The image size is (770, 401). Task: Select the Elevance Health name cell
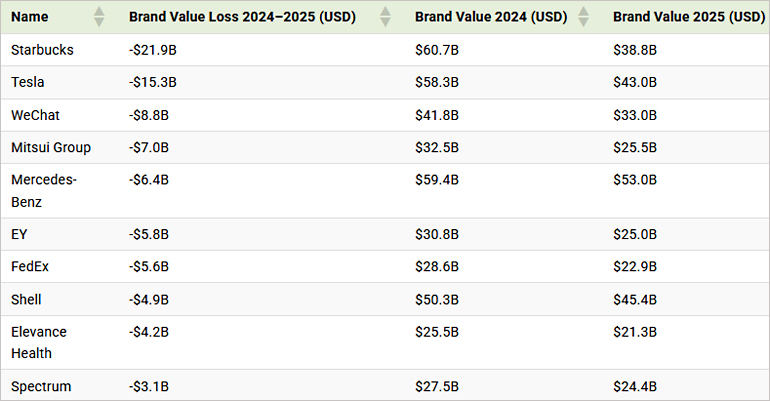click(38, 342)
